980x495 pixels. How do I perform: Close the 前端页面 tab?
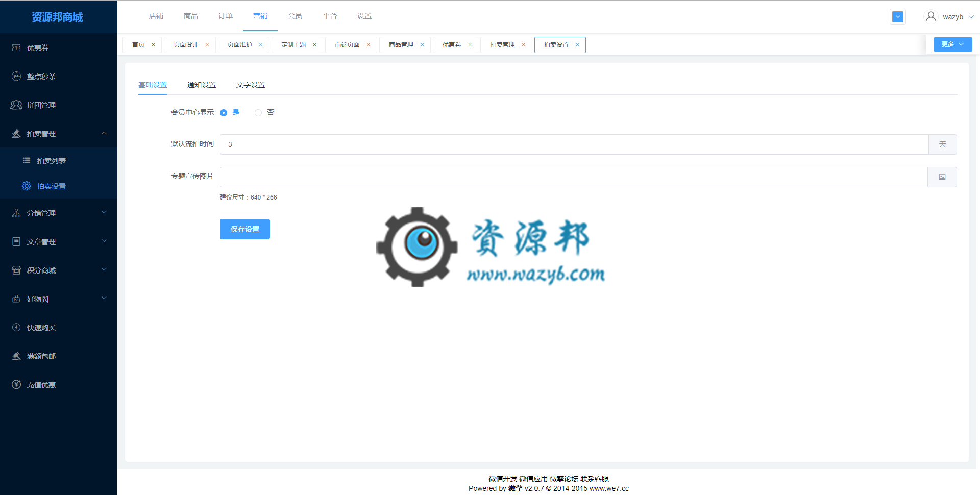(369, 45)
